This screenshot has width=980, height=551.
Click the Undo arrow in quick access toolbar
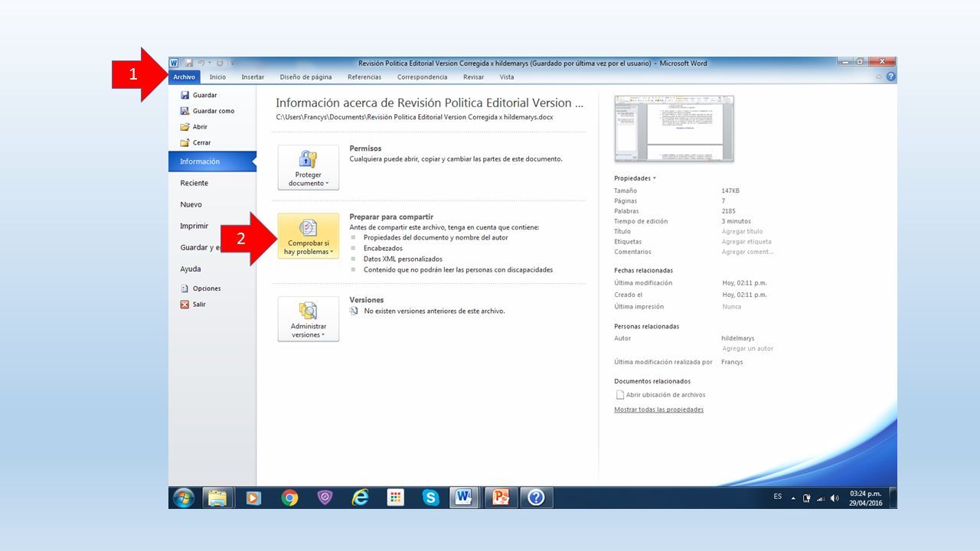tap(201, 63)
